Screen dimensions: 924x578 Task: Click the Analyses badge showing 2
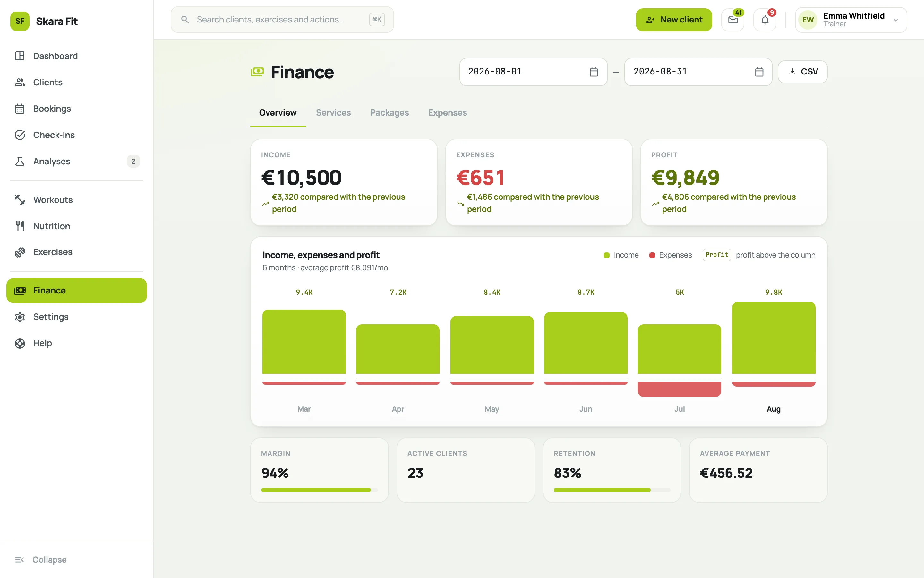click(133, 161)
